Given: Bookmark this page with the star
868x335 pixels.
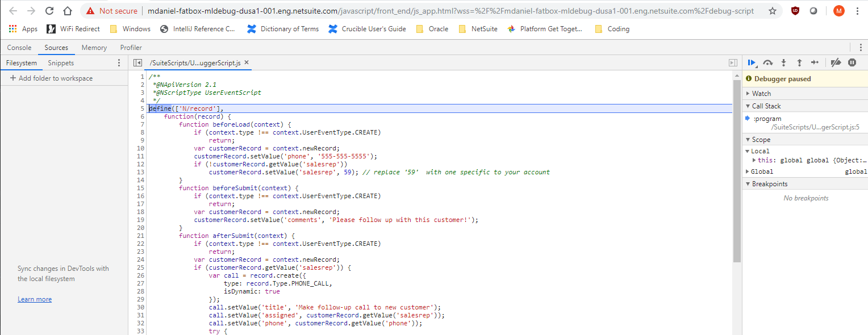Looking at the screenshot, I should 773,11.
